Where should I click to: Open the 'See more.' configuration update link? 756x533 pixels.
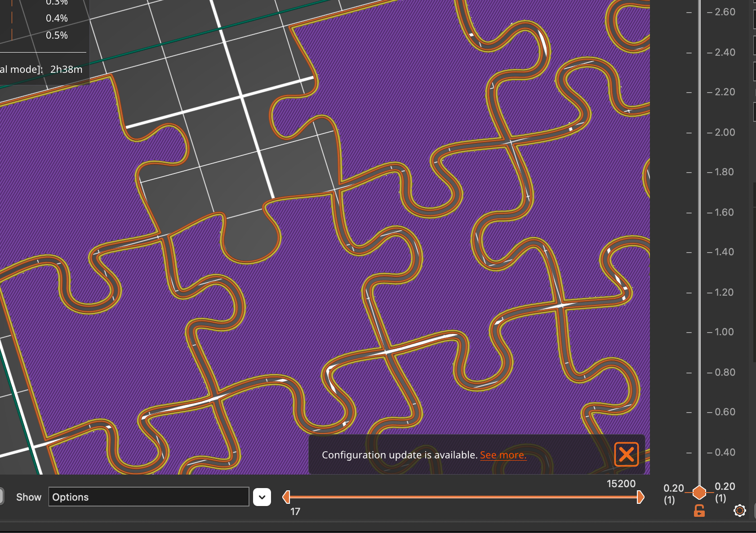(x=503, y=455)
